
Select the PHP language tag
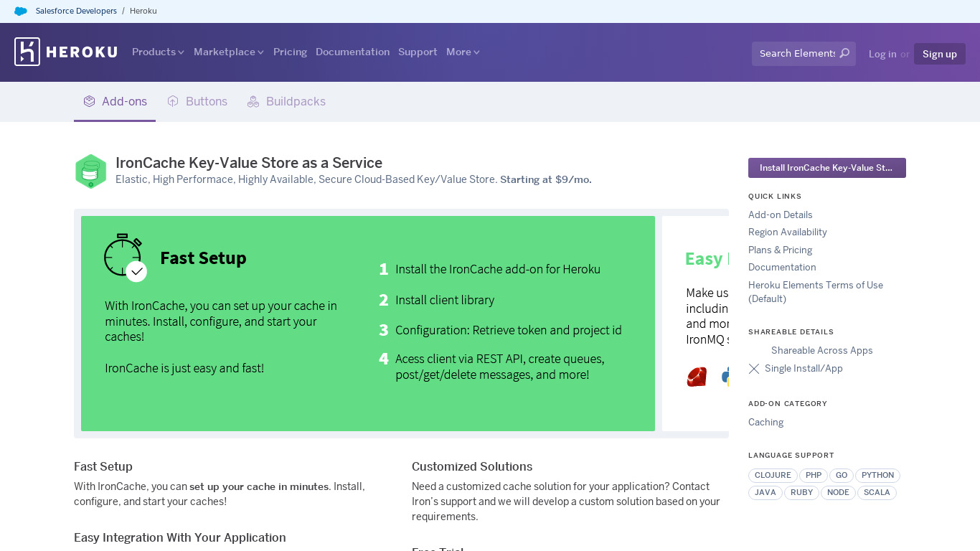point(814,475)
